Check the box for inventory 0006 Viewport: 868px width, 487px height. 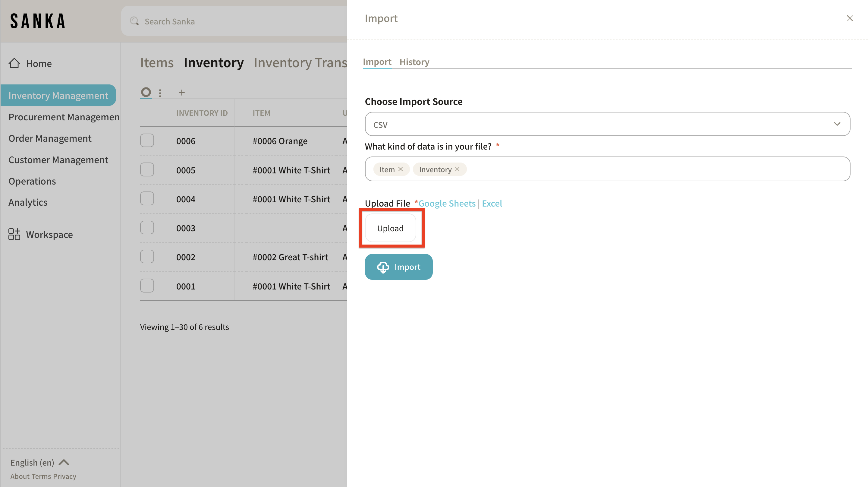(x=147, y=141)
